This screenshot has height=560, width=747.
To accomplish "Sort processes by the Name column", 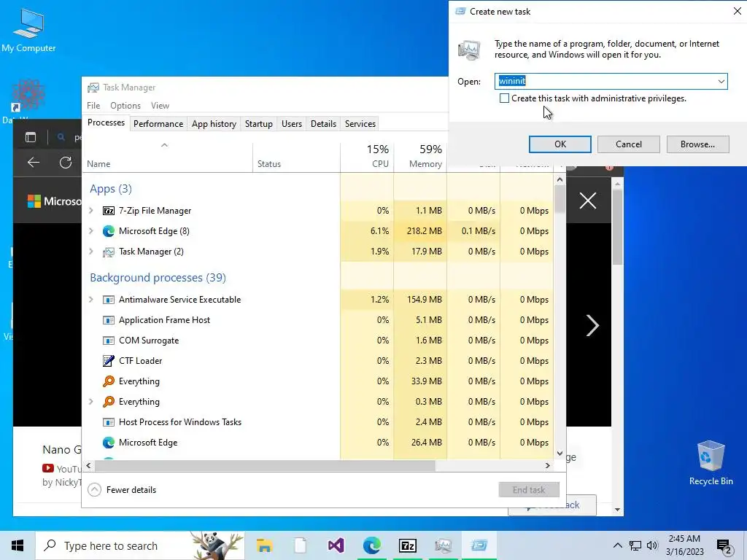I will [x=98, y=164].
